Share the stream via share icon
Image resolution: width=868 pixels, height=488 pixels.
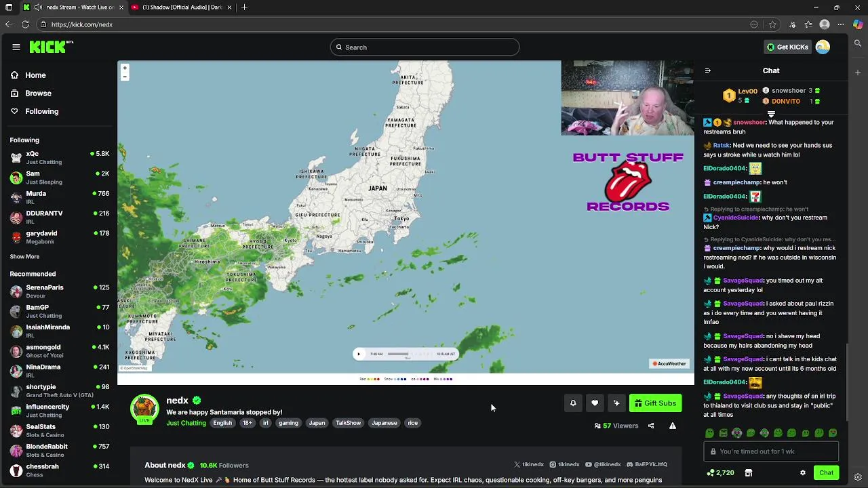pyautogui.click(x=651, y=426)
